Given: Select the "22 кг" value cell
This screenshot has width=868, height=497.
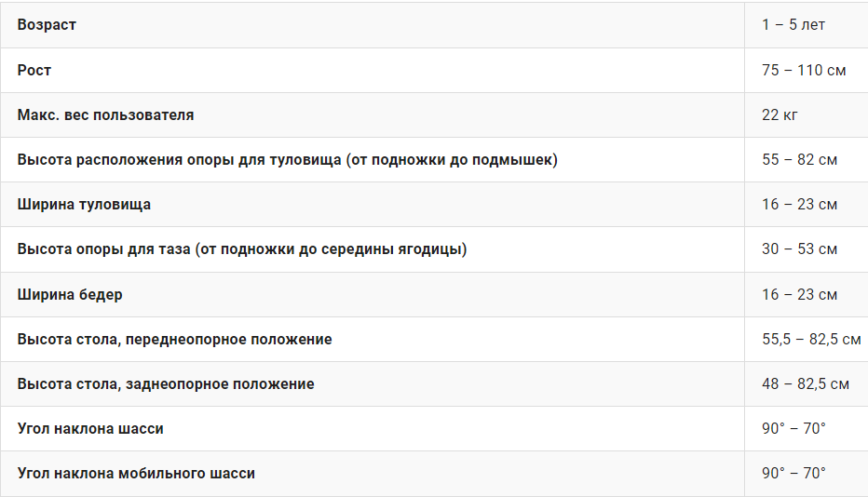Looking at the screenshot, I should (780, 115).
